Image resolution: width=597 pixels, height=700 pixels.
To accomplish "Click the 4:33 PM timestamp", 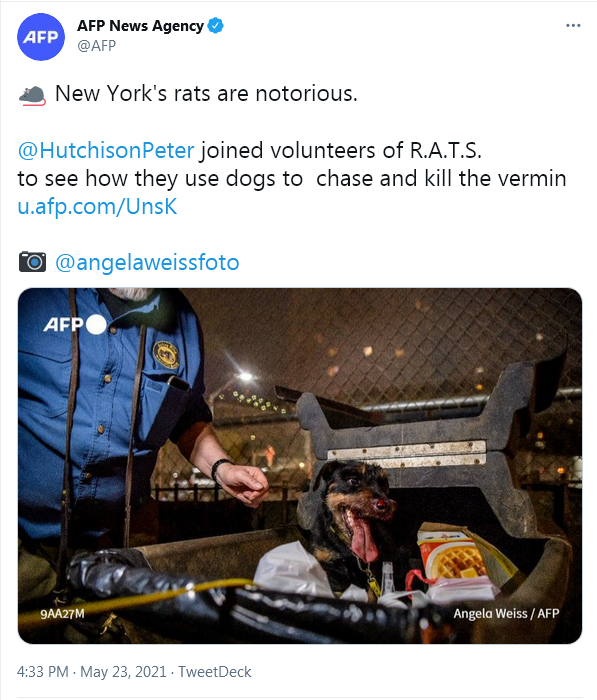I will pos(42,672).
